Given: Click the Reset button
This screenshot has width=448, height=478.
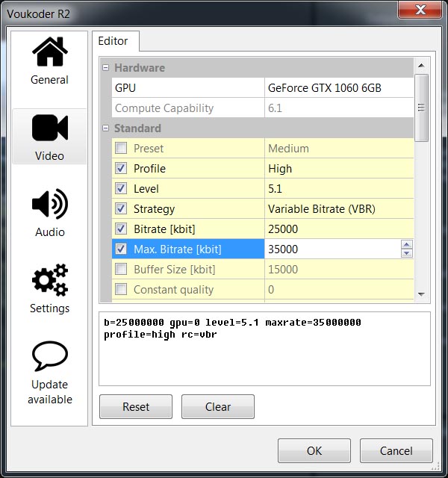Looking at the screenshot, I should pos(136,406).
